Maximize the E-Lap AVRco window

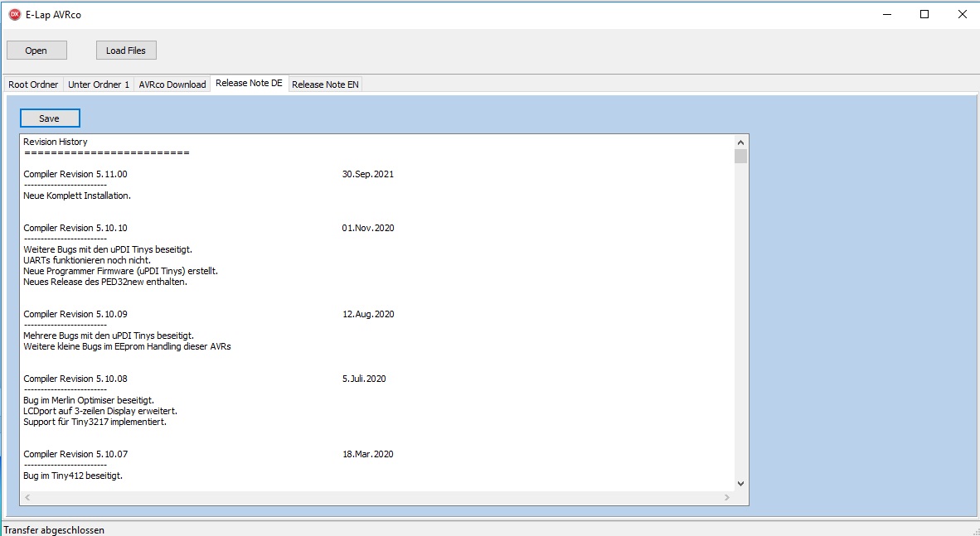[924, 14]
